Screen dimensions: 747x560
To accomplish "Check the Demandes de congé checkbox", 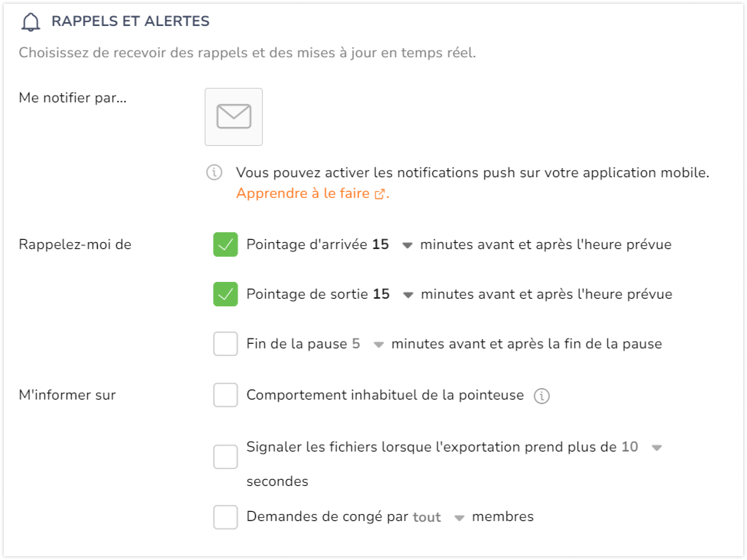I will pyautogui.click(x=225, y=517).
